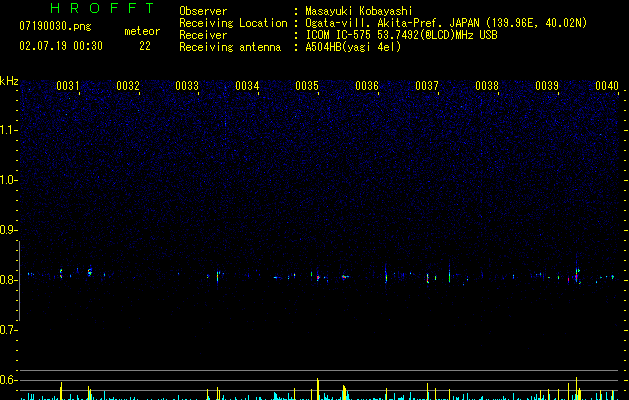Click observer name Masayuki Kobayashi

[359, 11]
